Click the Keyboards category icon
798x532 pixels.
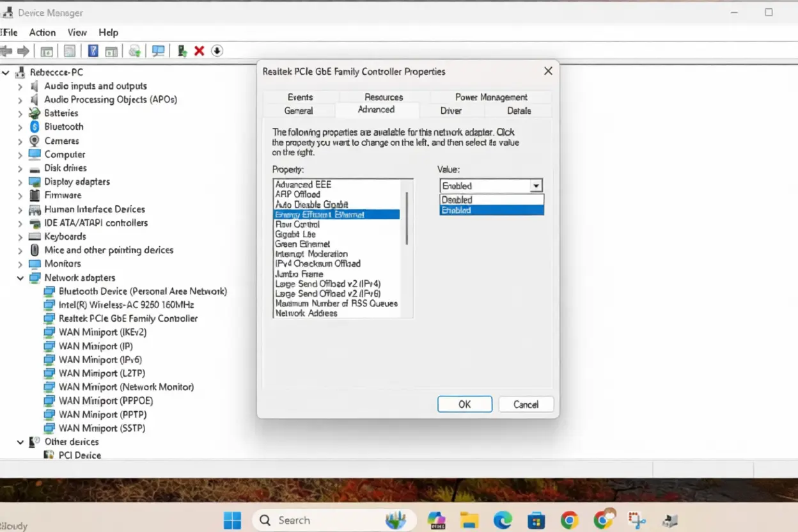(35, 237)
